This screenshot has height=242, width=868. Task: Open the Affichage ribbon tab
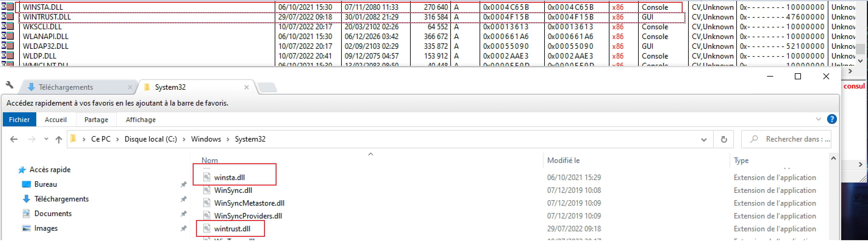tap(141, 120)
